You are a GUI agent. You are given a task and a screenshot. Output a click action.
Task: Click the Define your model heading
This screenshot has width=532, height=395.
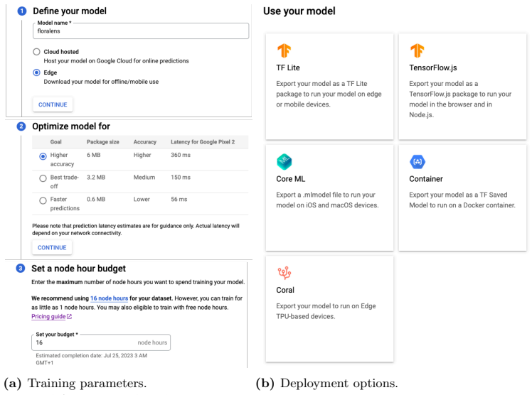[70, 11]
